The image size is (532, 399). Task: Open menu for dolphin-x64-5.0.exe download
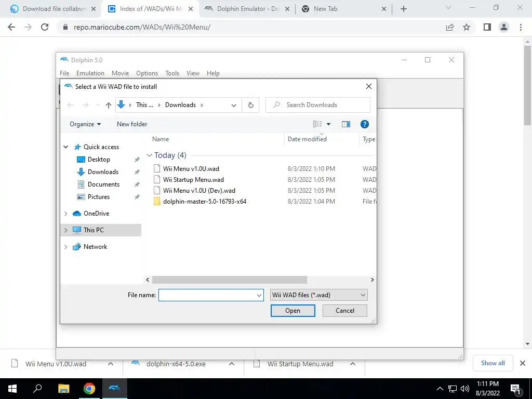232,364
